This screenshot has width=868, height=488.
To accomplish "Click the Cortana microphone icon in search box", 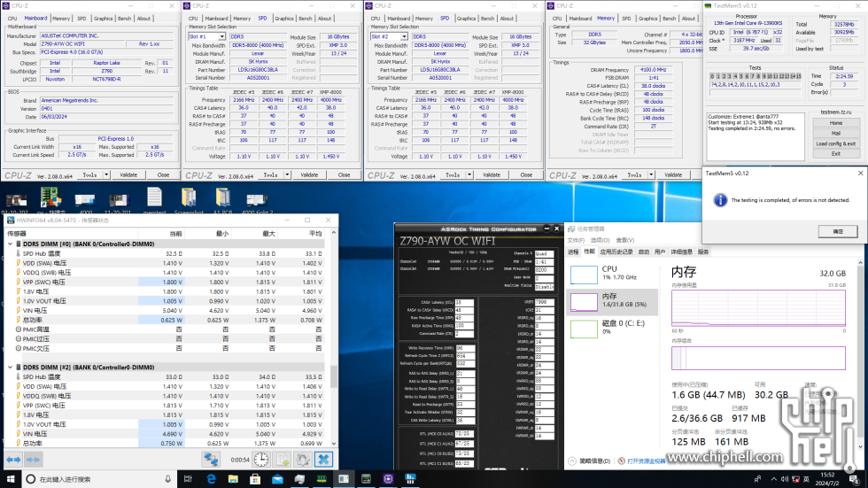I will tap(167, 478).
